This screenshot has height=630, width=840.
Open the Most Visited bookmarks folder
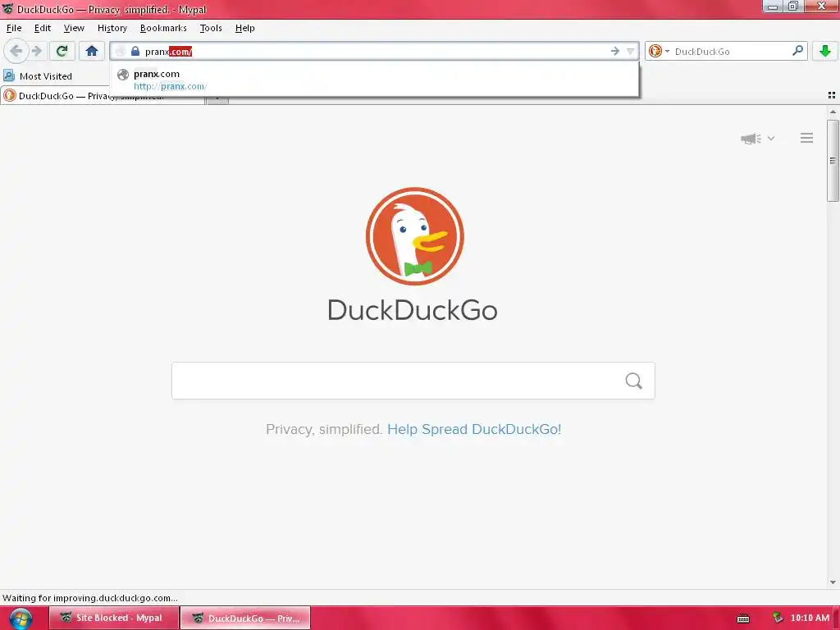point(38,76)
